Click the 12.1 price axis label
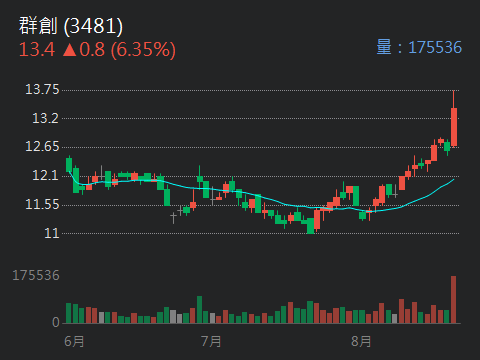Viewport: 480px width, 360px height. click(x=45, y=175)
